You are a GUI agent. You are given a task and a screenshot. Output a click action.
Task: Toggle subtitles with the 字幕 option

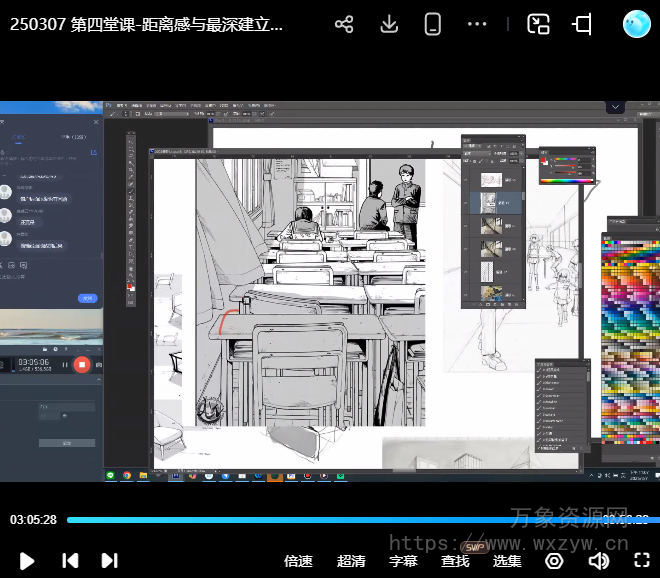point(403,561)
